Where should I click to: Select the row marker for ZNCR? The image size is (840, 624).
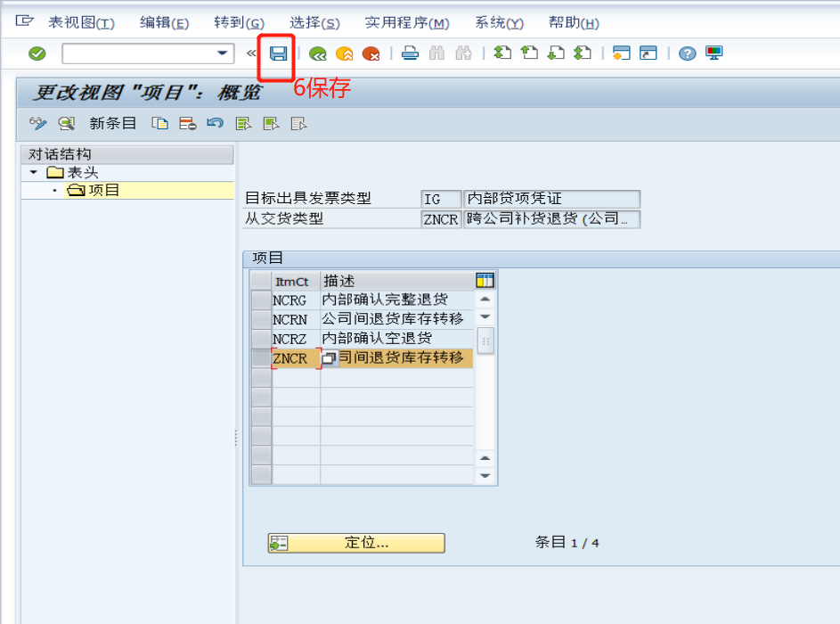point(261,357)
